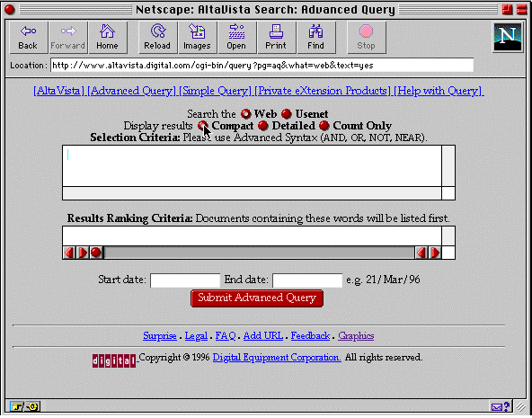
Task: Click the Netscape N logo
Action: 508,38
